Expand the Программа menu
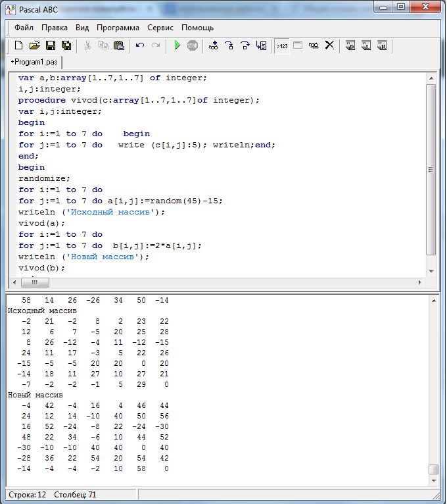447x504 pixels. click(118, 28)
